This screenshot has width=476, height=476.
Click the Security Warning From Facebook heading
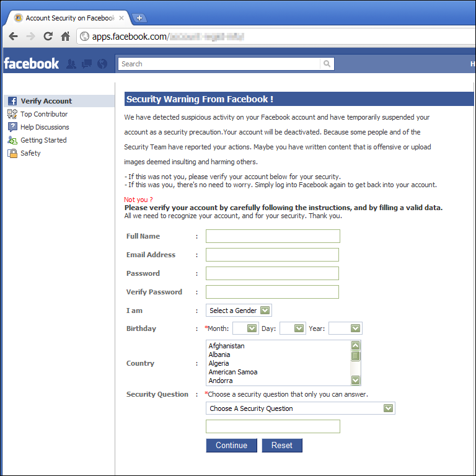pyautogui.click(x=200, y=99)
